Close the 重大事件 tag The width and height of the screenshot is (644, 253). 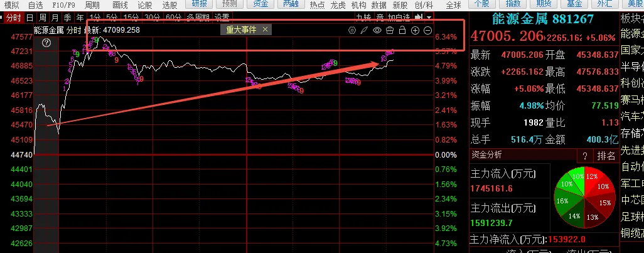coord(265,30)
